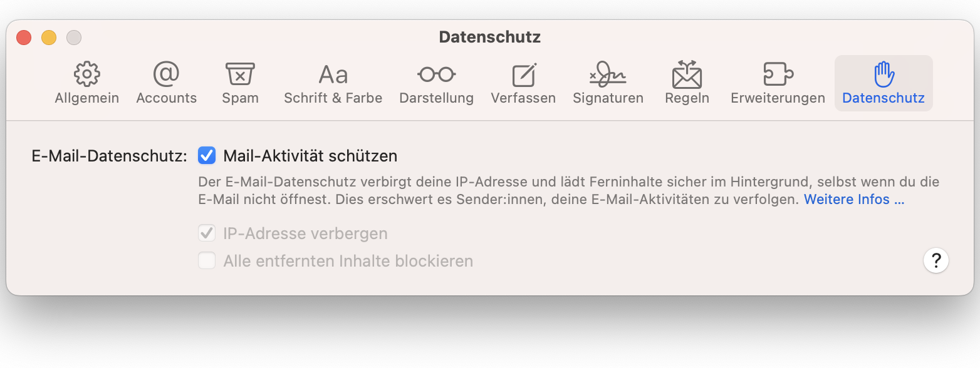Switch to the Erweiterungen tab

point(778,98)
